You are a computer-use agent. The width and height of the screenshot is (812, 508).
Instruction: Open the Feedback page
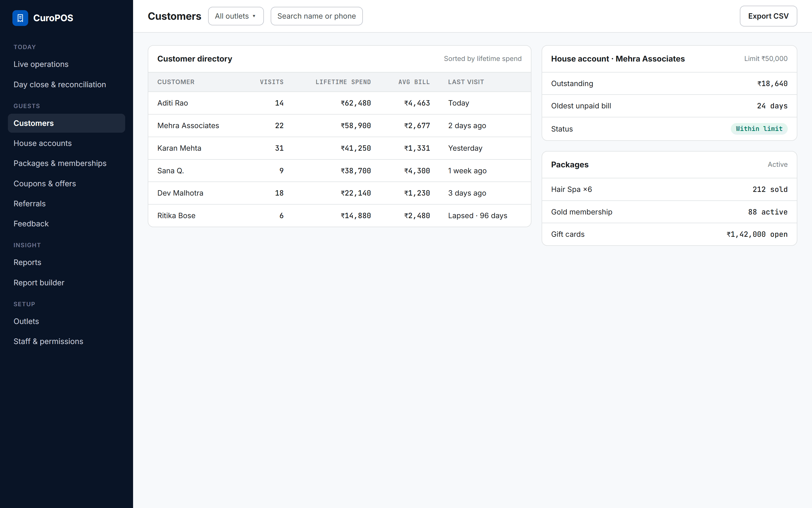(x=67, y=224)
